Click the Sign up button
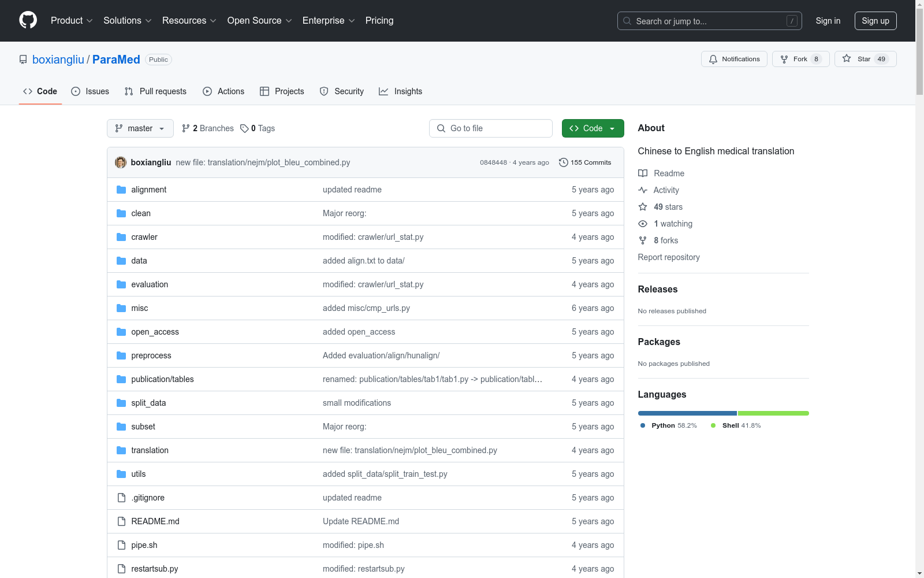This screenshot has width=924, height=578. (875, 21)
